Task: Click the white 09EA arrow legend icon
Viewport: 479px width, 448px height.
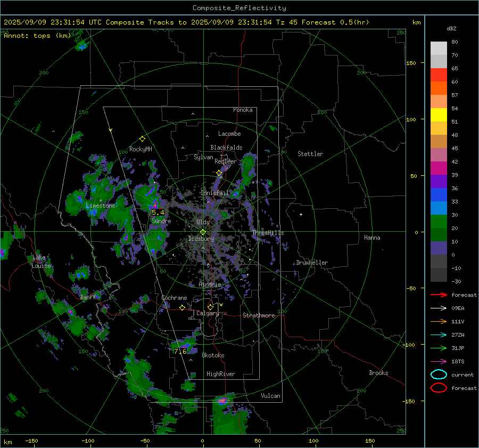Action: [x=439, y=308]
